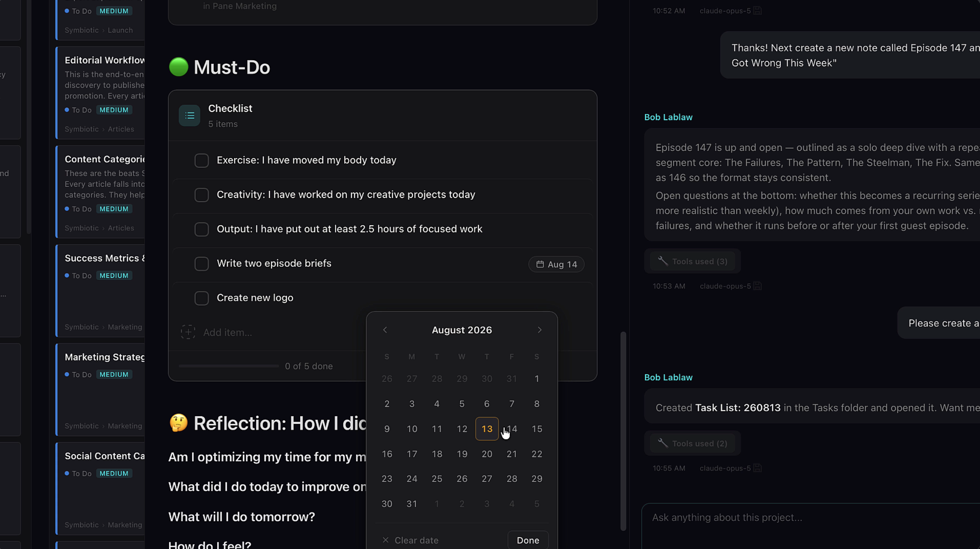Check the Write two episode briefs item
This screenshot has height=549, width=980.
tap(202, 263)
